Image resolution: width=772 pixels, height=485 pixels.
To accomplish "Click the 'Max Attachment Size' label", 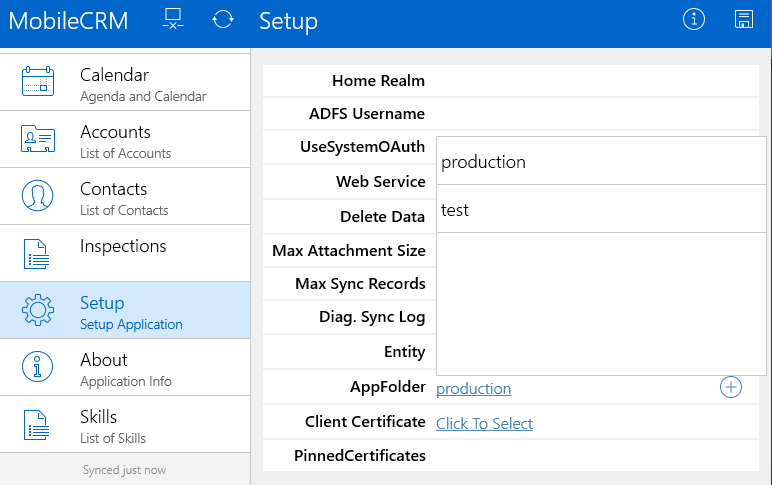I will pyautogui.click(x=349, y=251).
